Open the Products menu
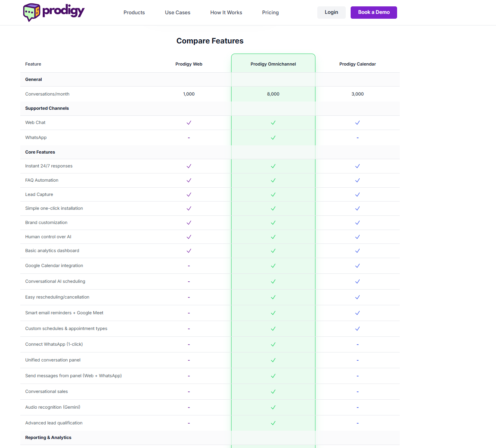The height and width of the screenshot is (448, 496). click(134, 12)
